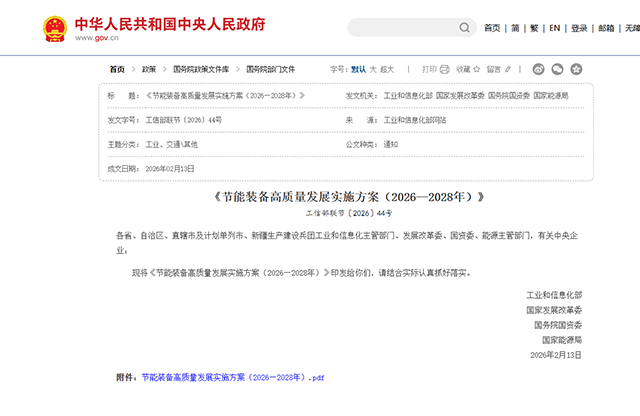This screenshot has height=416, width=640.
Task: Open 国务院政策文件库 breadcrumb link
Action: click(201, 69)
